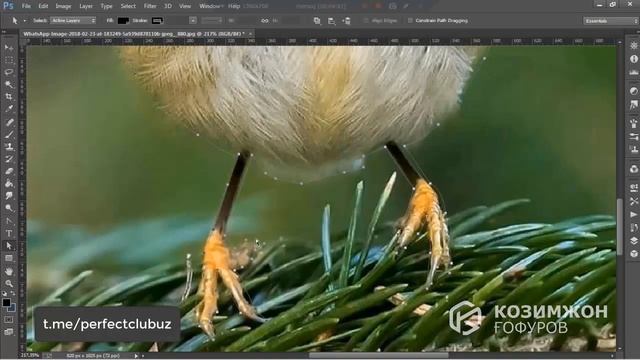Open the Essentials workspace dropdown
The width and height of the screenshot is (640, 360).
(x=610, y=20)
